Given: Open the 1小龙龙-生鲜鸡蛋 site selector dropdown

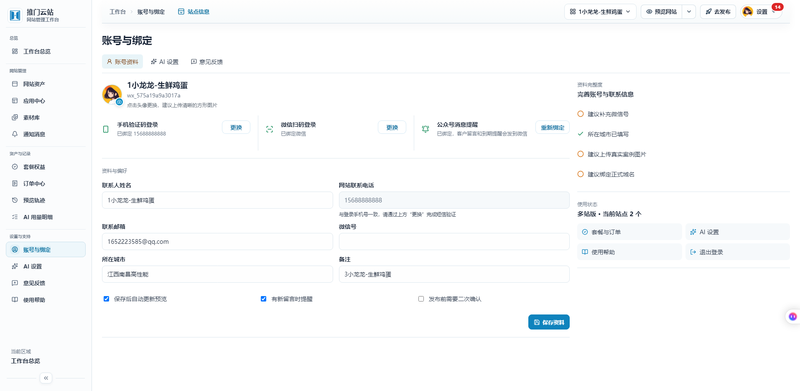Looking at the screenshot, I should tap(600, 12).
